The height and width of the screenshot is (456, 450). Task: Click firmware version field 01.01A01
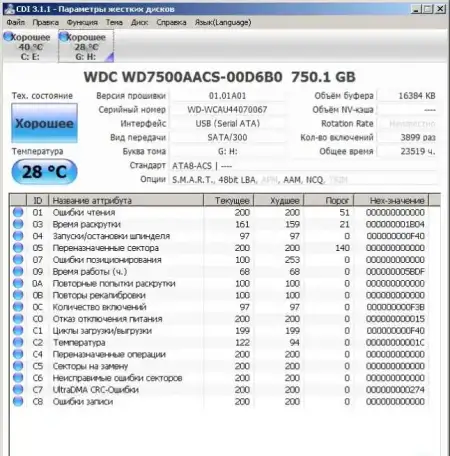pos(227,96)
